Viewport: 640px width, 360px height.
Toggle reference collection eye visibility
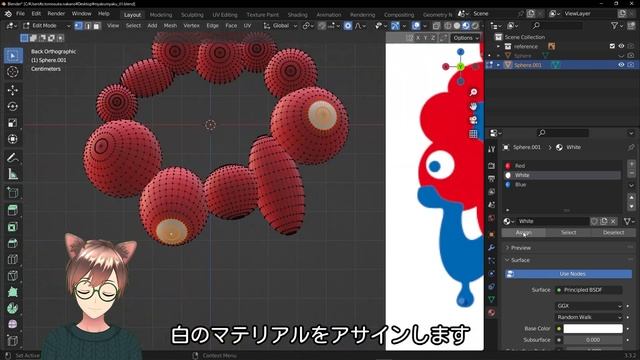pyautogui.click(x=621, y=47)
